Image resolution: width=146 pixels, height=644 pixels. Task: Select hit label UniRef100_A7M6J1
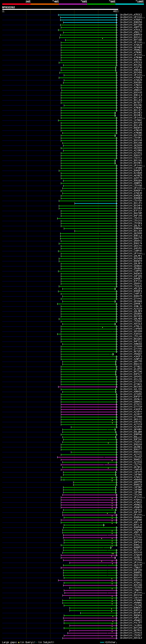click(131, 326)
